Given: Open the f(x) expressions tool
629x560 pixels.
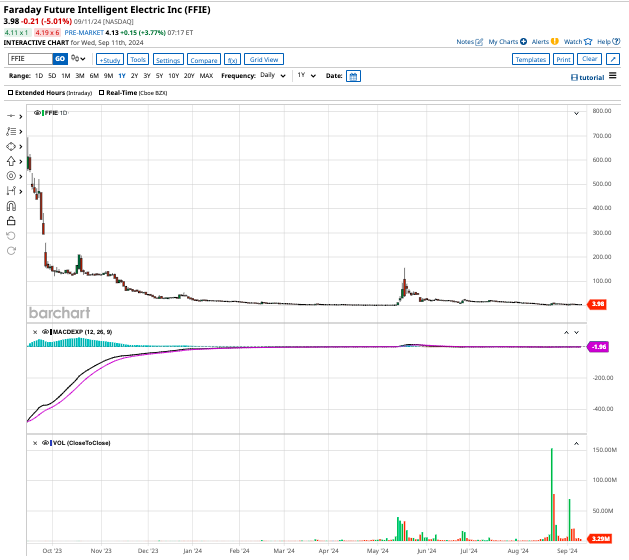Looking at the screenshot, I should click(x=232, y=60).
